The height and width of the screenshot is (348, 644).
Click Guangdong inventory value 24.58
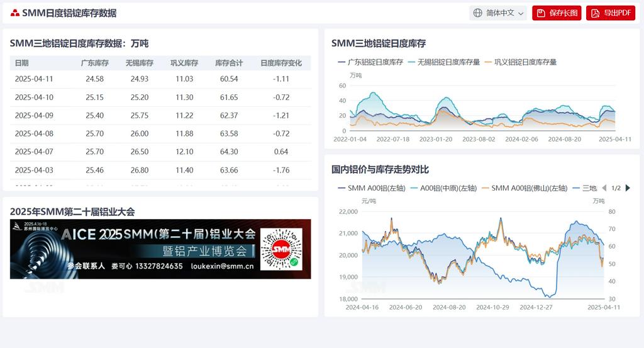[94, 79]
